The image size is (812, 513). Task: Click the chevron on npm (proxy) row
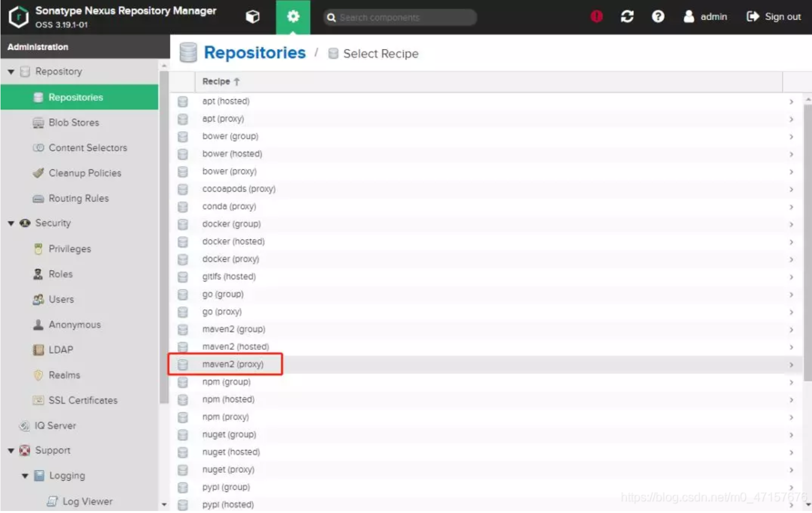(791, 417)
